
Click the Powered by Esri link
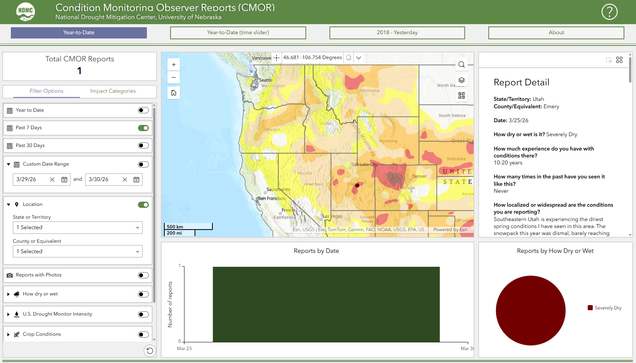coord(450,230)
